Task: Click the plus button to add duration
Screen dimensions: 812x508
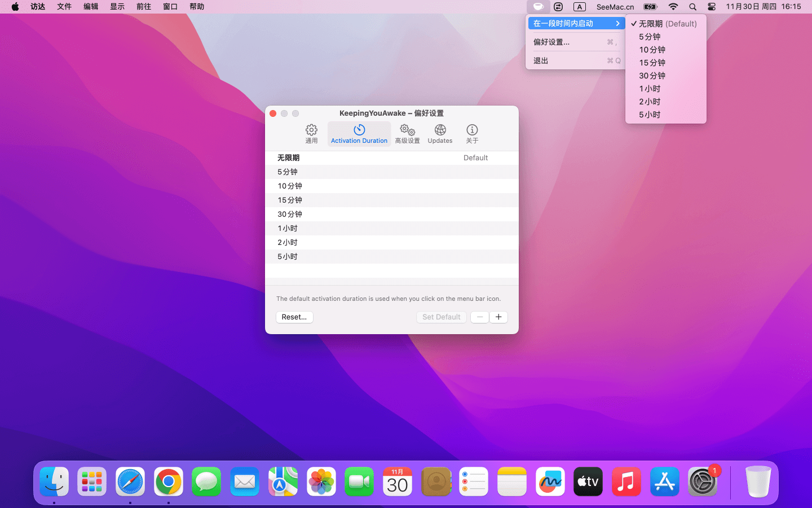Action: 498,317
